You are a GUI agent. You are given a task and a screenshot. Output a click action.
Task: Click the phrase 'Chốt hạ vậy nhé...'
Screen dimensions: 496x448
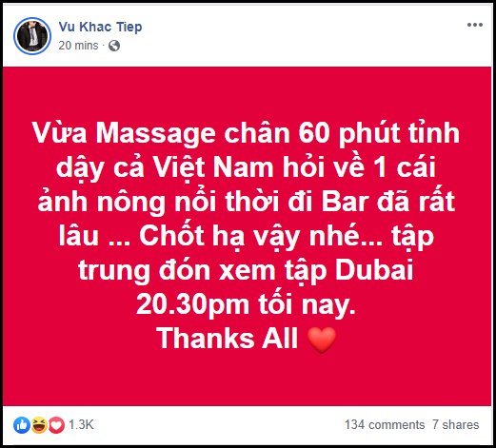[262, 236]
